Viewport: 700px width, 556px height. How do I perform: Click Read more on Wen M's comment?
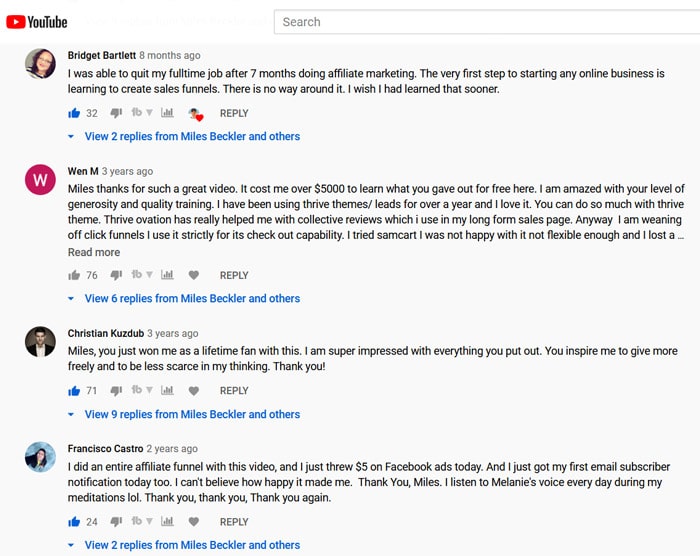(x=94, y=252)
